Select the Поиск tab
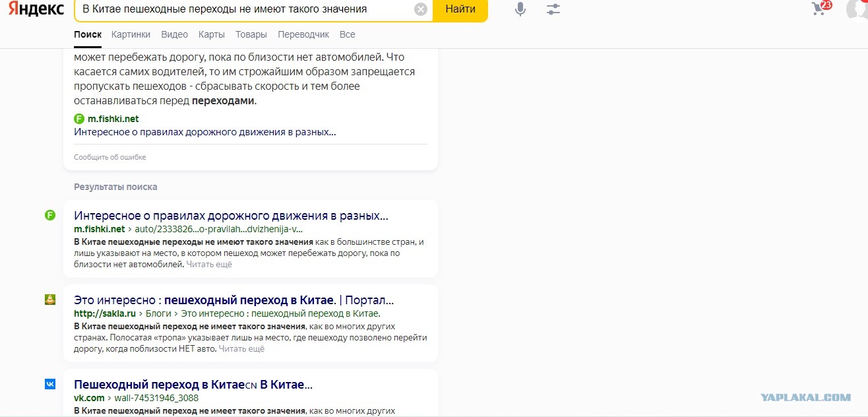 tap(88, 34)
